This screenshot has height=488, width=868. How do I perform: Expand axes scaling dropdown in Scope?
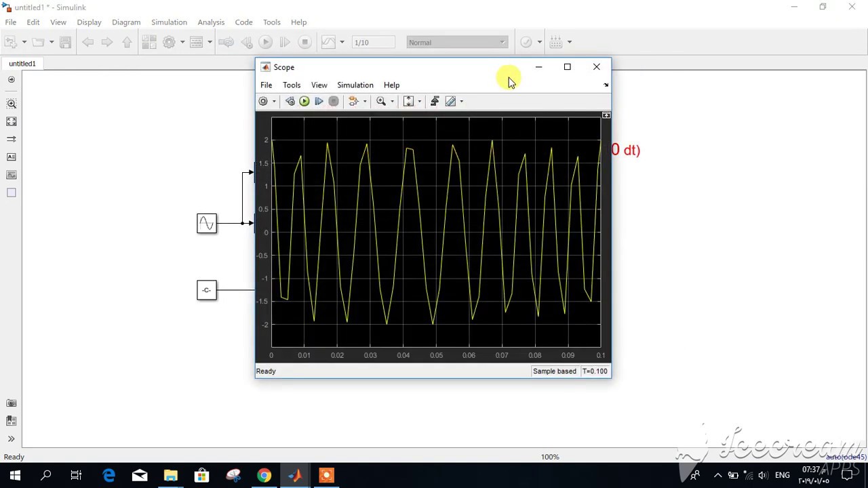(419, 102)
